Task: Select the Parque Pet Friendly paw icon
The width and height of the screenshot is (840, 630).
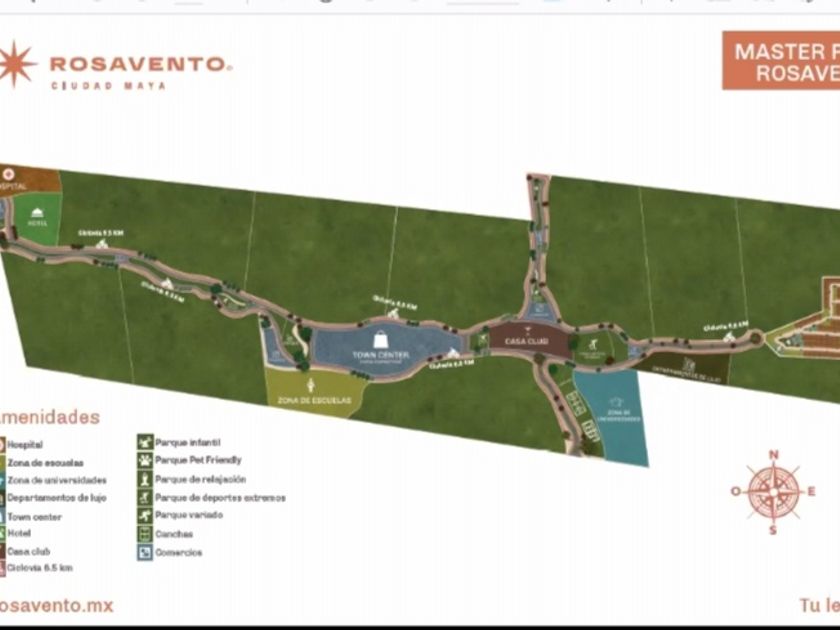Action: pos(145,460)
